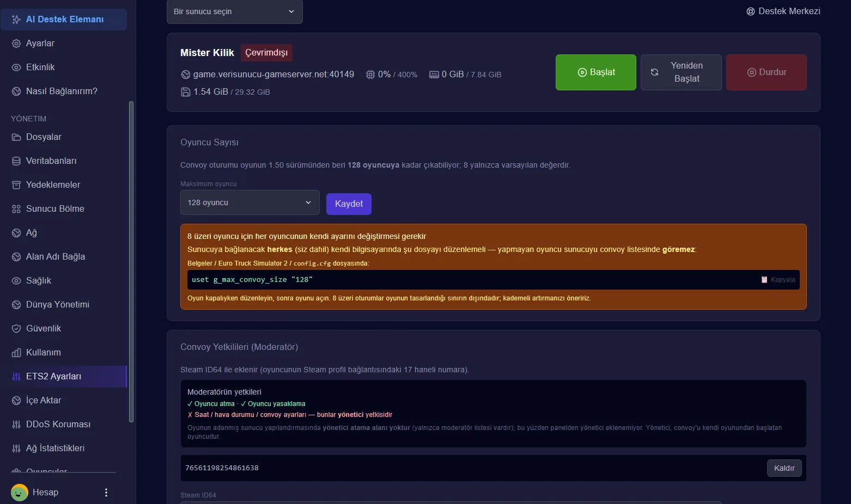Open İçe Aktar page

pyautogui.click(x=64, y=401)
